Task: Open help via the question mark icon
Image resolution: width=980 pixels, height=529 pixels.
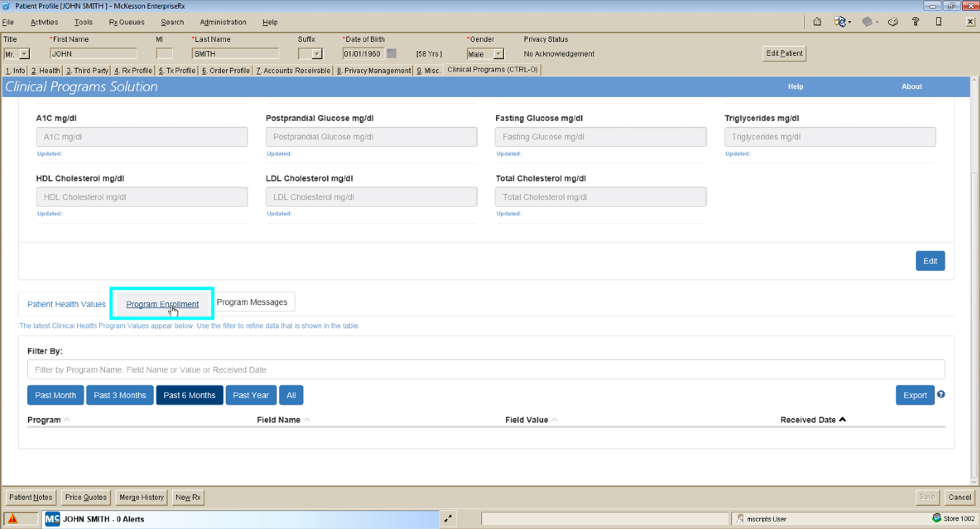Action: (916, 22)
